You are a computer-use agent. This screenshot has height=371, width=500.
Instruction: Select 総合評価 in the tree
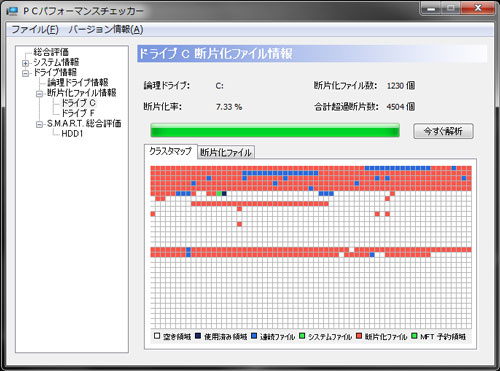pos(51,52)
